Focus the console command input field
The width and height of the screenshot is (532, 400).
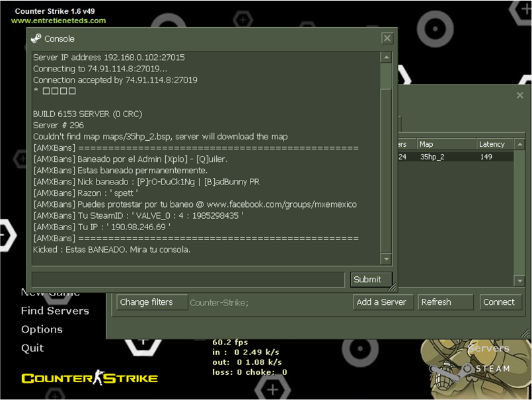[x=188, y=280]
